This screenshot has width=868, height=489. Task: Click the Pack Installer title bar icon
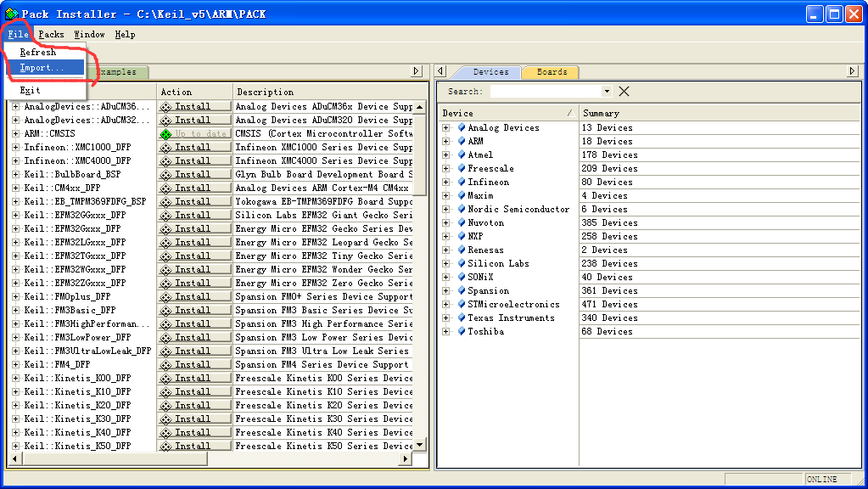(11, 14)
